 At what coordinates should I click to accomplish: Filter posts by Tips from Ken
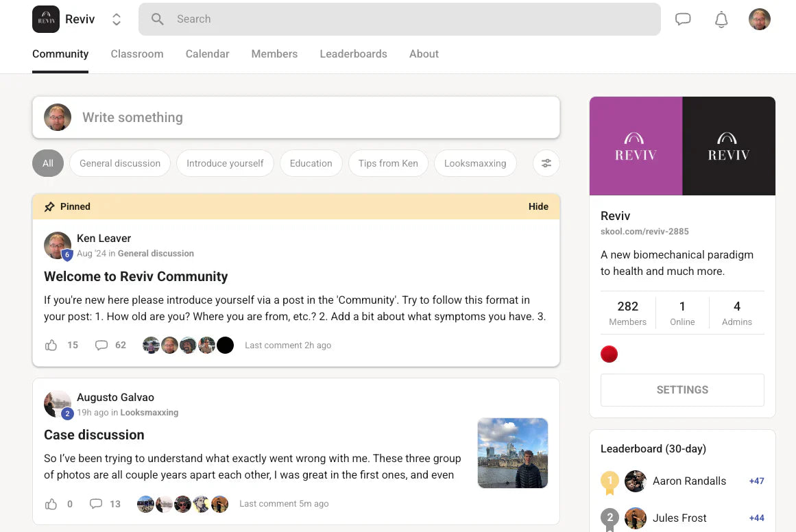388,163
